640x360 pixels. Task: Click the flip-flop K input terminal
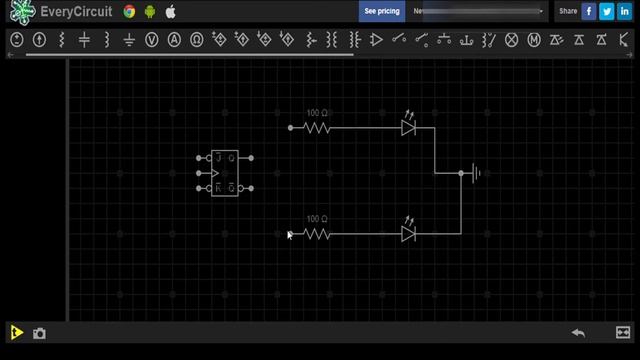(199, 188)
